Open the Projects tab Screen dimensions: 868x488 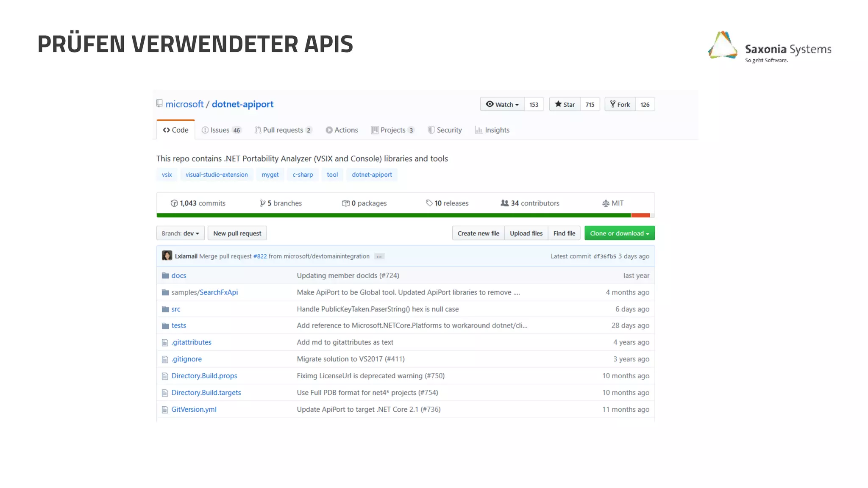coord(392,130)
